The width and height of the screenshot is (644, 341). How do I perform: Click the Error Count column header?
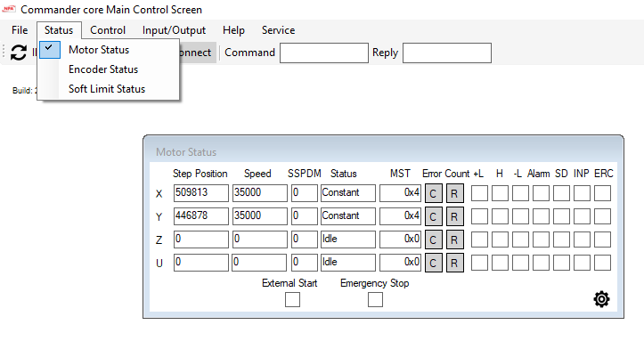[x=445, y=174]
